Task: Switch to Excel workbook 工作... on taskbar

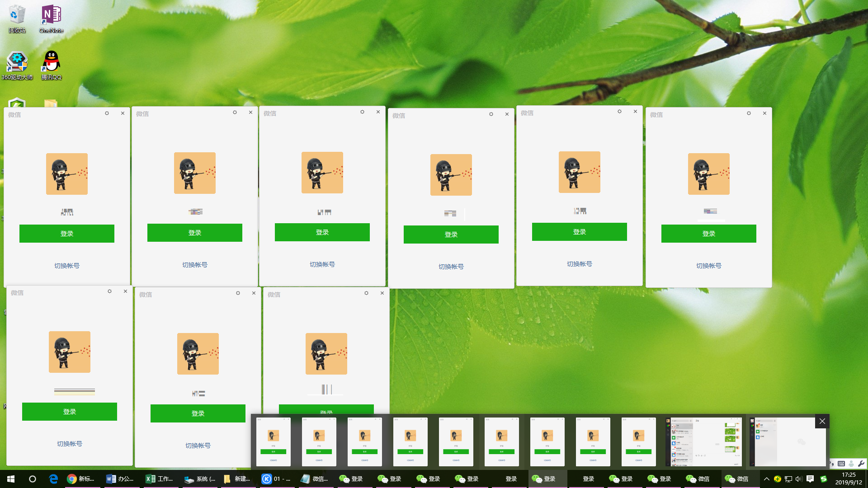Action: point(159,479)
